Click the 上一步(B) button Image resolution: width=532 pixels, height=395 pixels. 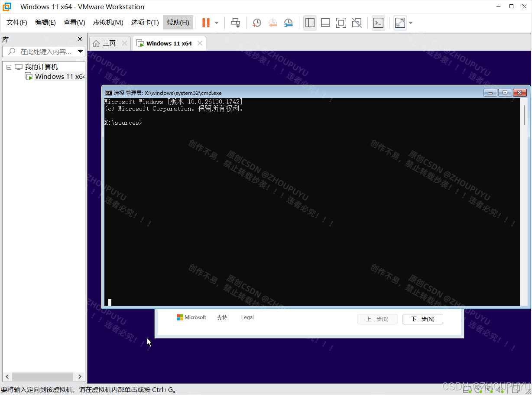coord(377,319)
